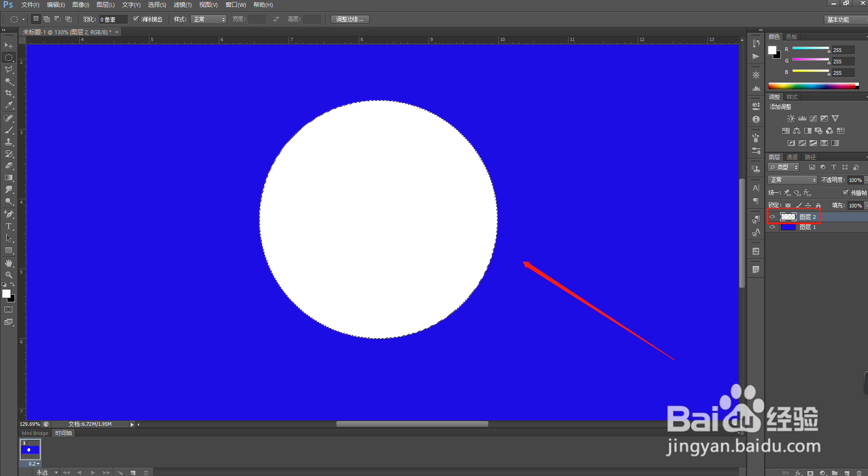The width and height of the screenshot is (868, 476).
Task: Pick the Polygonal Lasso tool
Action: (9, 69)
